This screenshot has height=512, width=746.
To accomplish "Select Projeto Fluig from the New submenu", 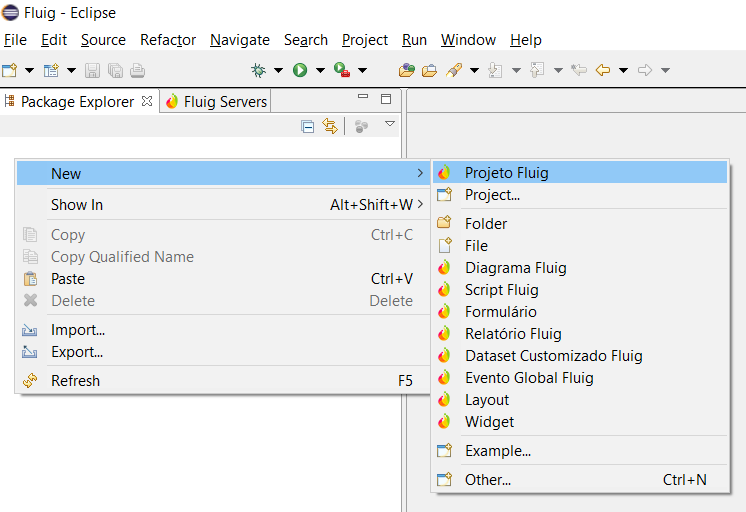I will click(506, 173).
